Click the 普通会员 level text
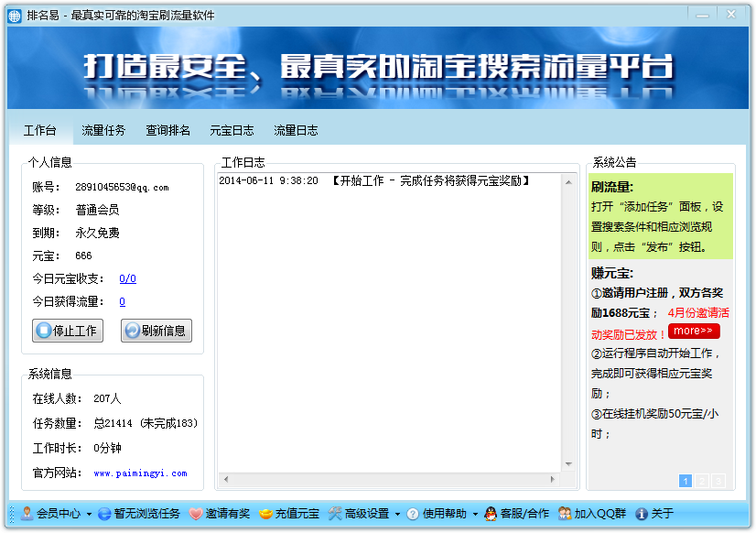The image size is (756, 533). [97, 210]
